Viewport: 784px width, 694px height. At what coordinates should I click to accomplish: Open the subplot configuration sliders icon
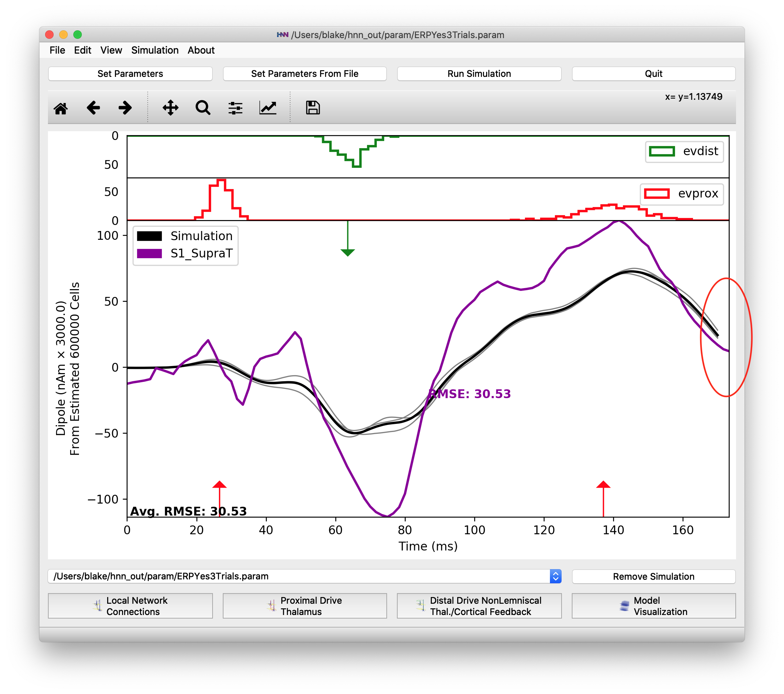(235, 108)
